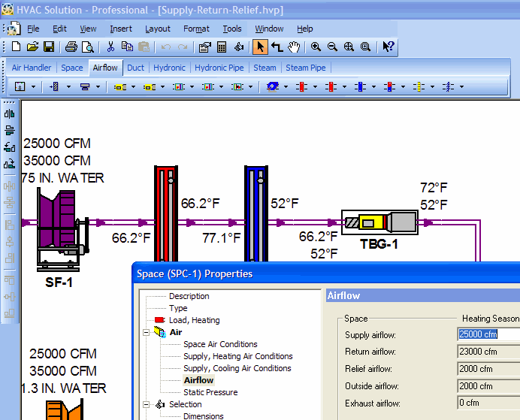Open the dropdown next to the blue coil icon
Screen dimensions: 520x420
click(373, 87)
